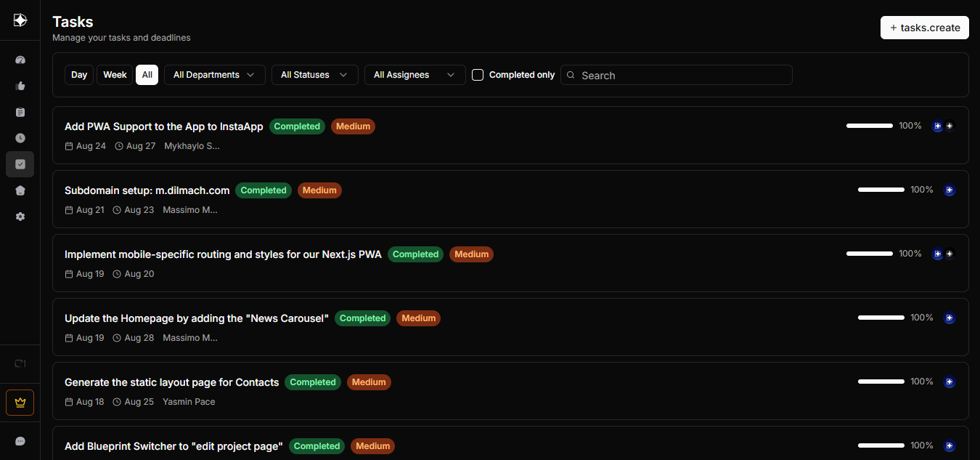980x460 pixels.
Task: Click progress bar on Subdomain setup task
Action: [881, 190]
